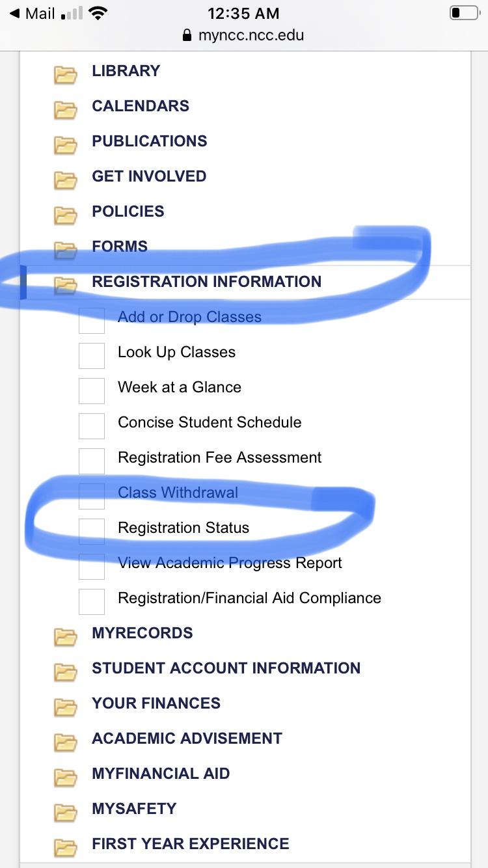
Task: Open Concise Student Schedule
Action: click(x=210, y=422)
